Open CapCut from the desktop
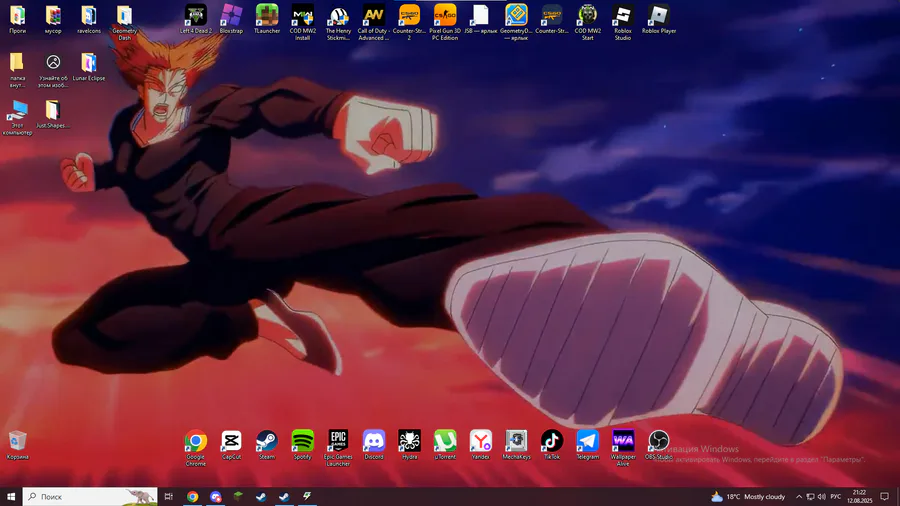The height and width of the screenshot is (506, 900). pos(231,445)
